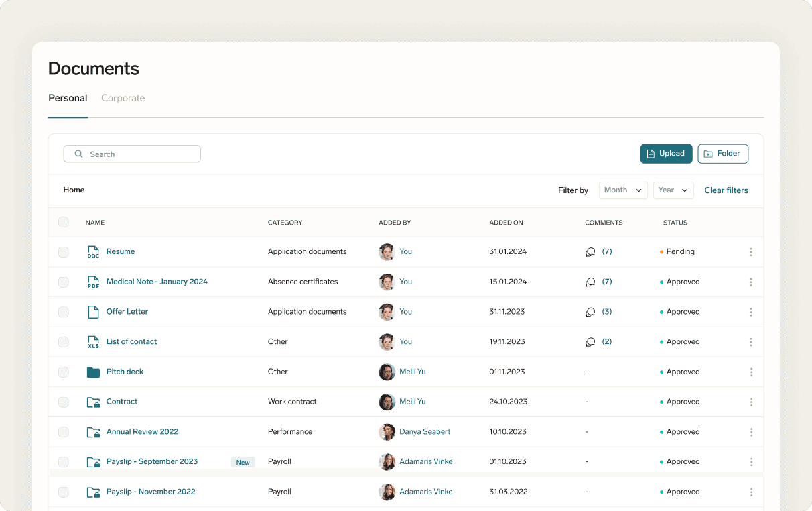Open the Resume document link
This screenshot has width=812, height=511.
click(121, 251)
